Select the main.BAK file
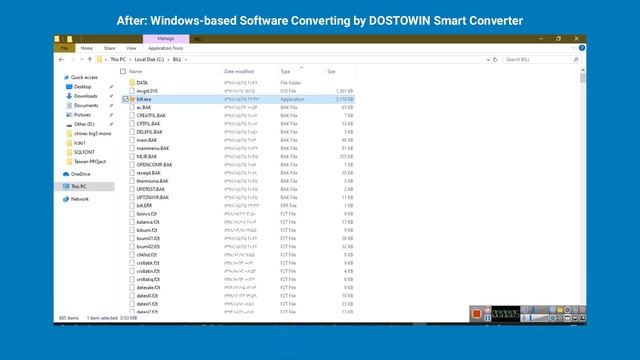The height and width of the screenshot is (360, 640). [x=147, y=140]
